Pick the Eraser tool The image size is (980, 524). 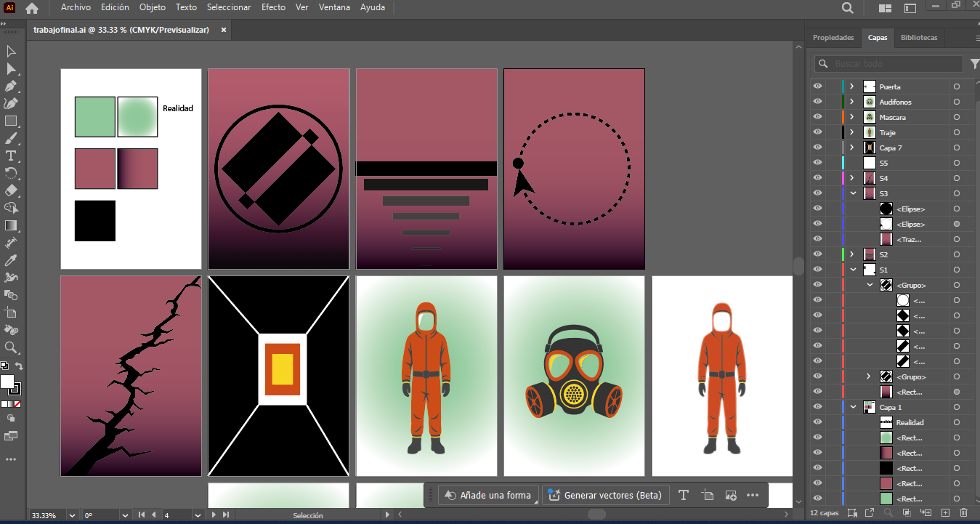[x=11, y=190]
